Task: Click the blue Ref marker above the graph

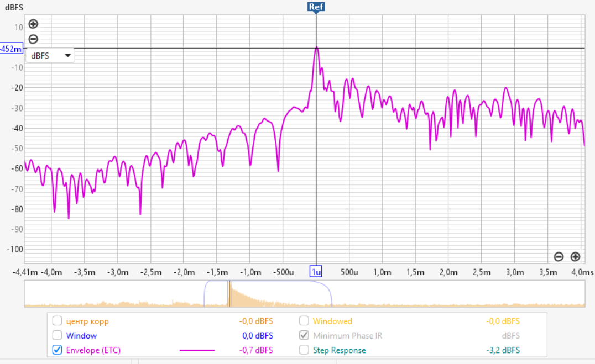Action: pos(316,7)
